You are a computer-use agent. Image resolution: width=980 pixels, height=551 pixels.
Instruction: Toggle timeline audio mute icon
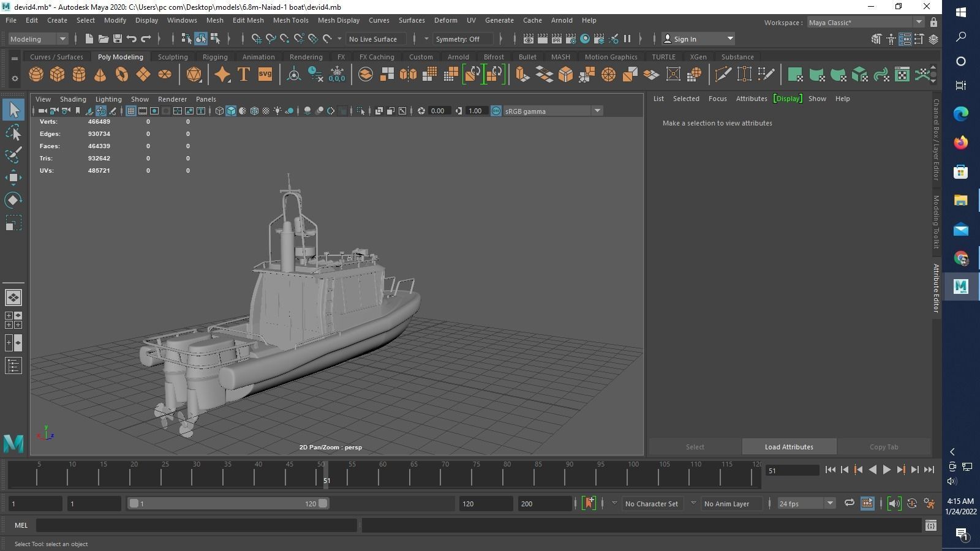pos(894,503)
